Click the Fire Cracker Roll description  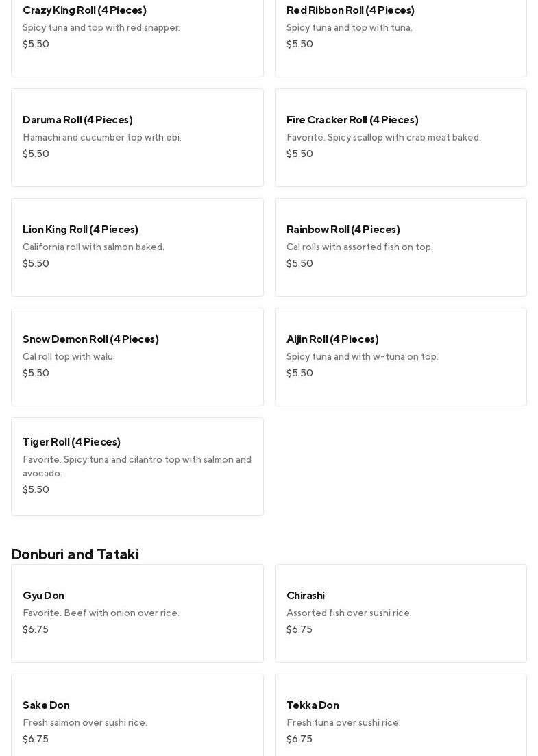[x=384, y=137]
